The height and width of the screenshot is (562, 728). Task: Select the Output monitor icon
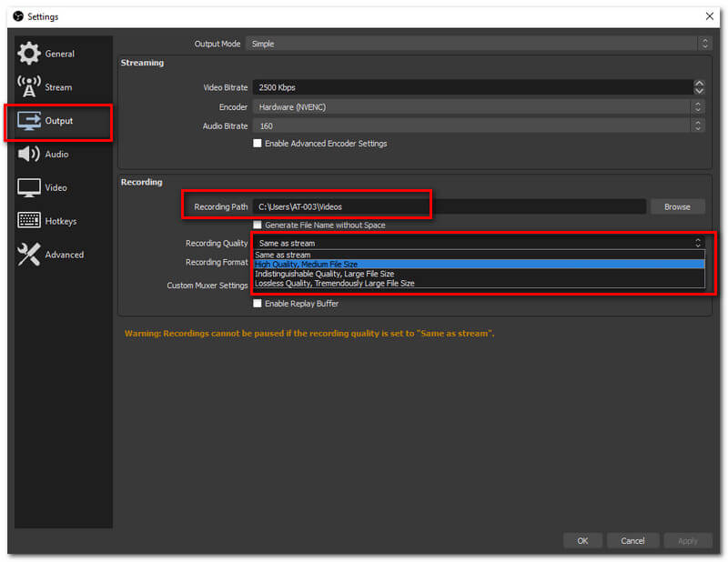click(29, 121)
